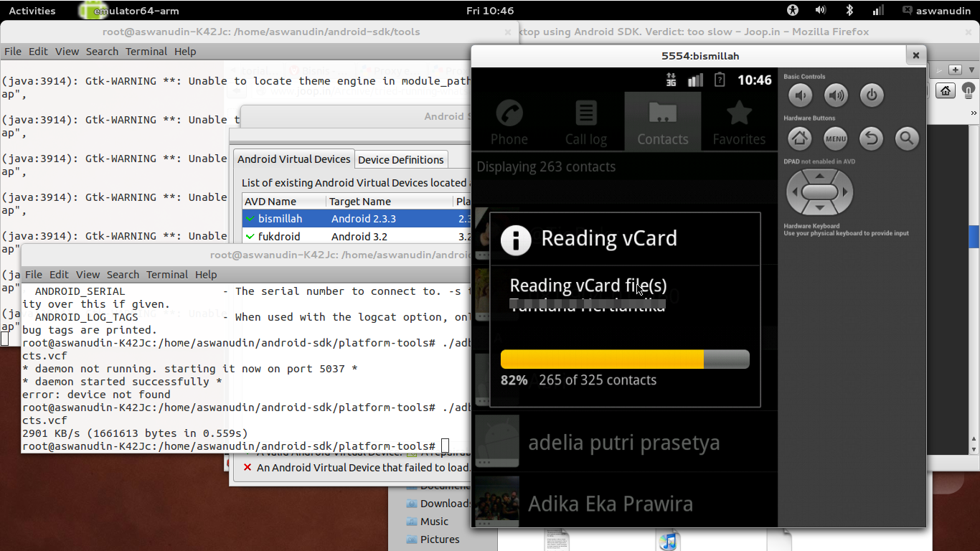Image resolution: width=980 pixels, height=551 pixels.
Task: Open the emulator64-arm application menu
Action: [x=129, y=11]
